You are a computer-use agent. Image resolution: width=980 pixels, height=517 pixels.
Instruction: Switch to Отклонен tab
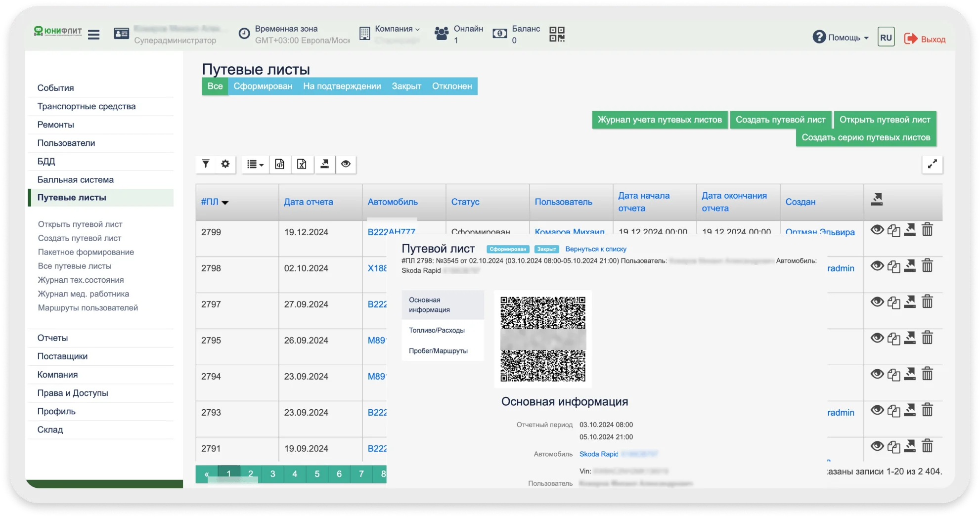(x=452, y=86)
